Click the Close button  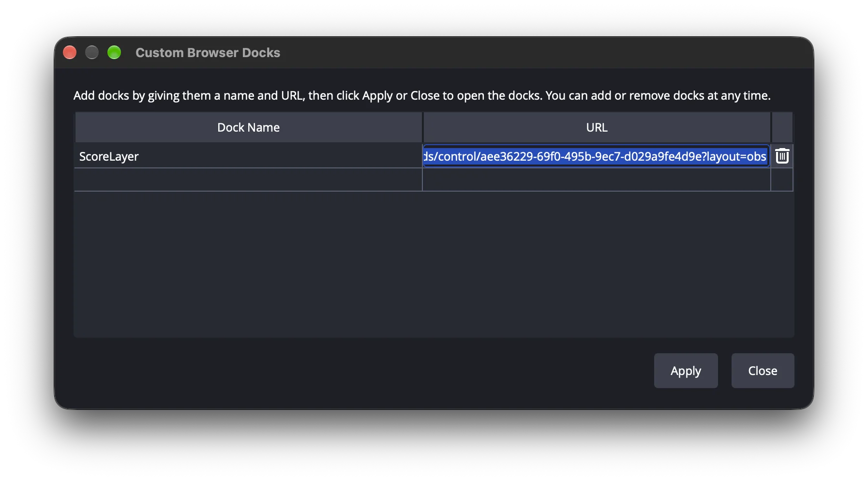click(763, 371)
